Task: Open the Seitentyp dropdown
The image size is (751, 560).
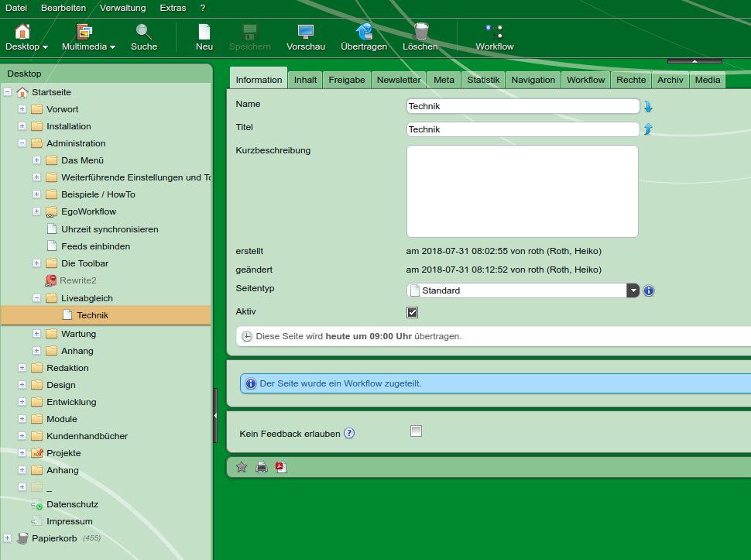Action: pos(633,290)
